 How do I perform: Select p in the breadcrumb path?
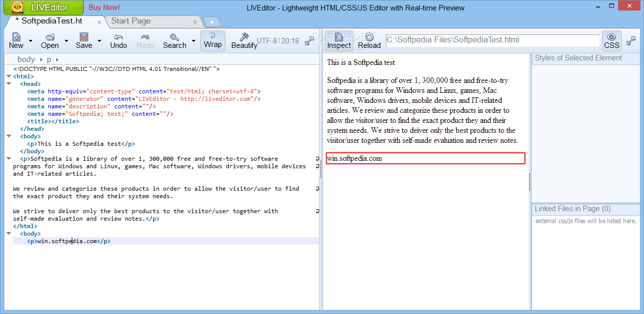(x=49, y=59)
